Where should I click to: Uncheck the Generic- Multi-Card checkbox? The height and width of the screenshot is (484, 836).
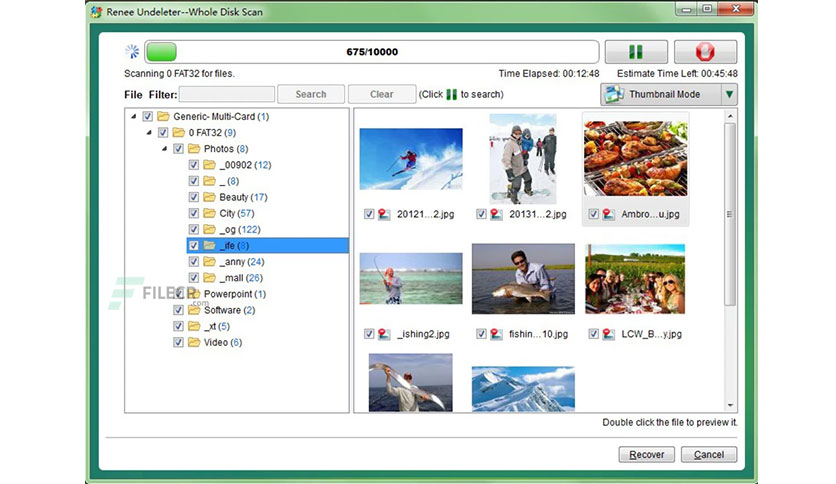[x=148, y=116]
